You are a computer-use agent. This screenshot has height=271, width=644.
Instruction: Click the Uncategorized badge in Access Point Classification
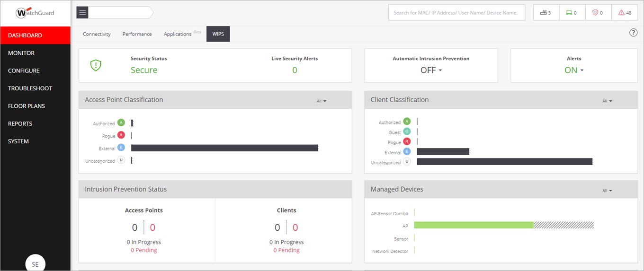point(121,160)
